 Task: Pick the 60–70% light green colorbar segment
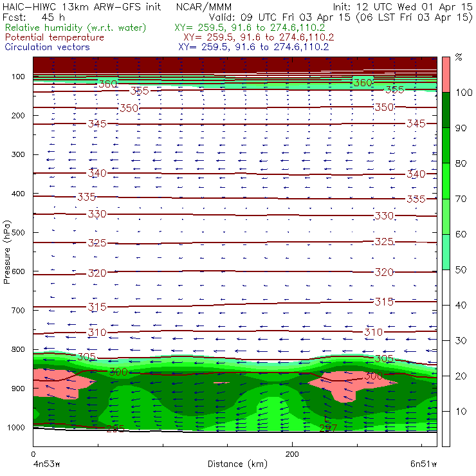pos(446,216)
